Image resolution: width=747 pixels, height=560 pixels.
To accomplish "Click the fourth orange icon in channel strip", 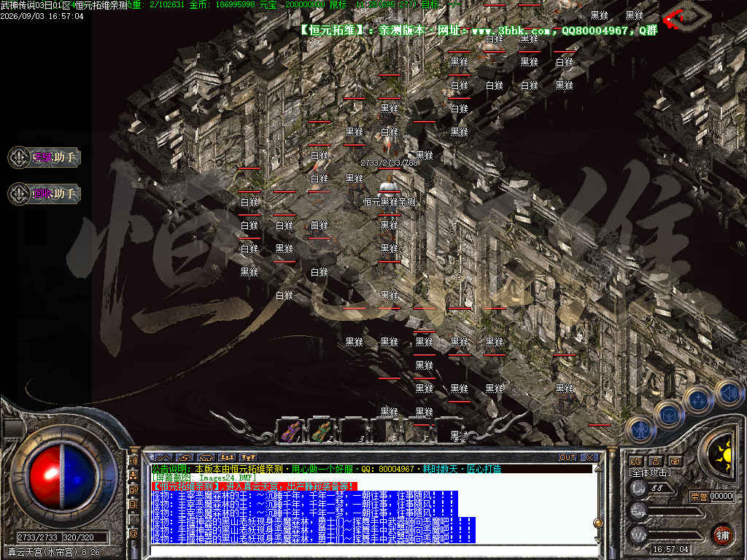I will click(134, 505).
